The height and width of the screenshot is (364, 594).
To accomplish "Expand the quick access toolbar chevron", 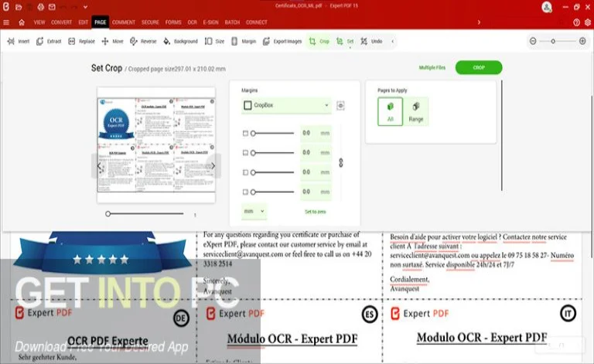I will [x=85, y=7].
